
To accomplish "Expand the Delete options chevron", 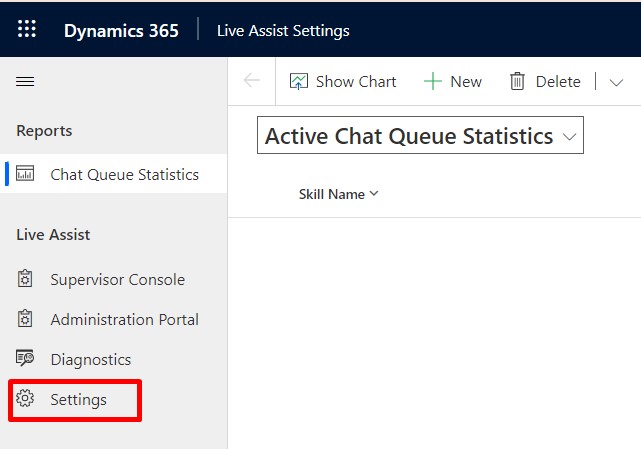I will pyautogui.click(x=616, y=82).
